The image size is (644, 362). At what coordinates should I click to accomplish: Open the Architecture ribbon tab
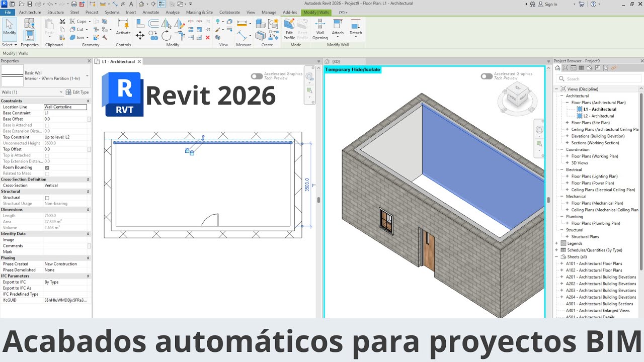(x=30, y=12)
